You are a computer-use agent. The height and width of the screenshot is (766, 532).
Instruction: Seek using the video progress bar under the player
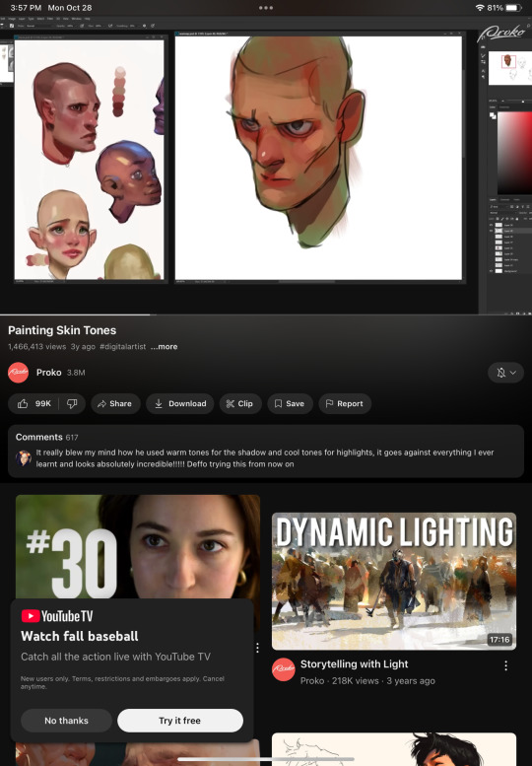pyautogui.click(x=266, y=314)
